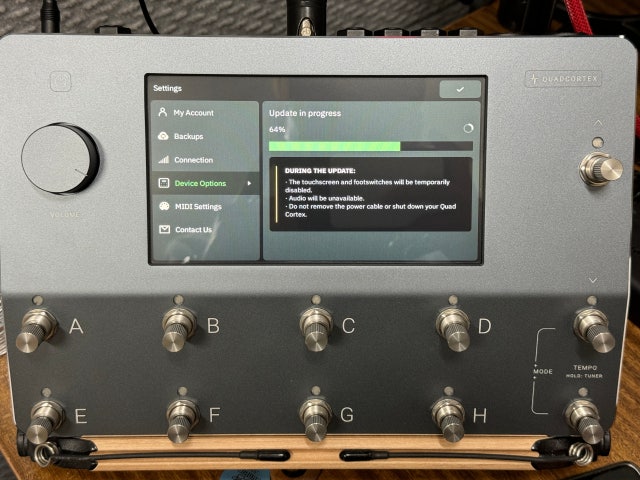
Task: Click the Backups cloud icon
Action: 163,136
